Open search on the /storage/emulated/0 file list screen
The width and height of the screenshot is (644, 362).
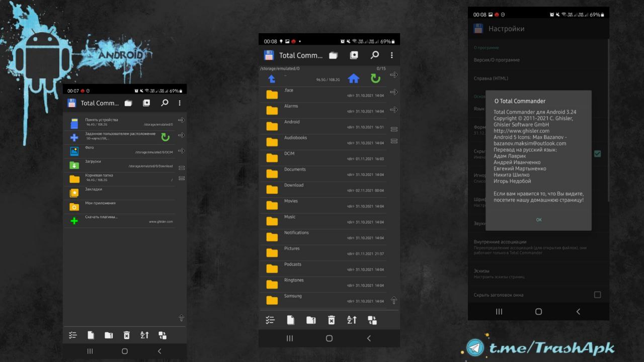point(374,55)
